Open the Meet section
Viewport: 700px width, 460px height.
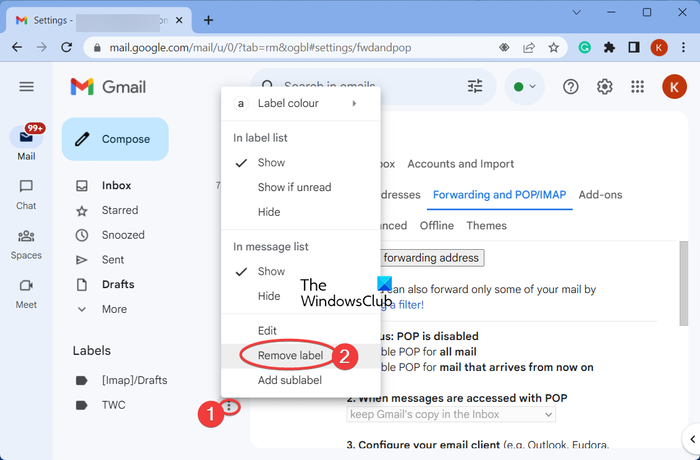26,294
